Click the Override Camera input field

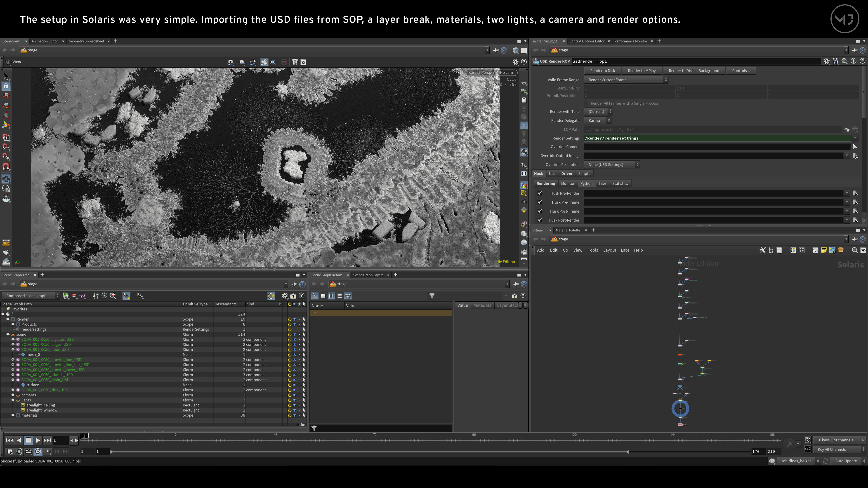(x=717, y=147)
